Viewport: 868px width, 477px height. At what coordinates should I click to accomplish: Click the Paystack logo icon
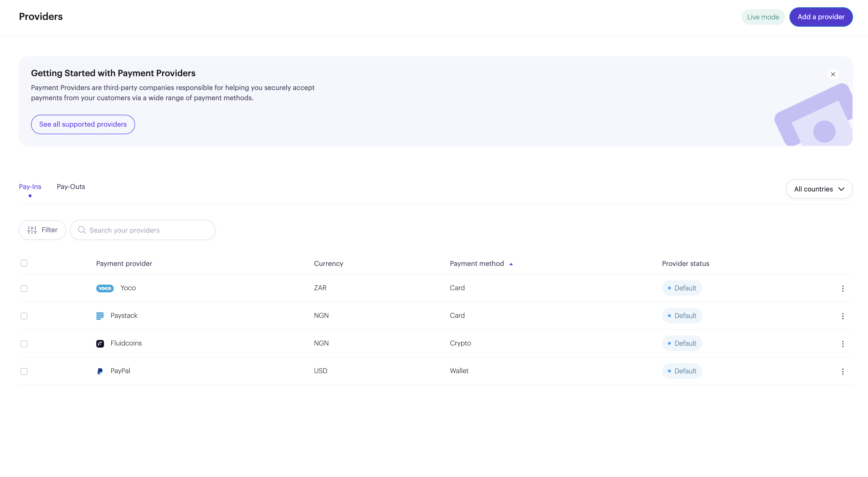100,316
